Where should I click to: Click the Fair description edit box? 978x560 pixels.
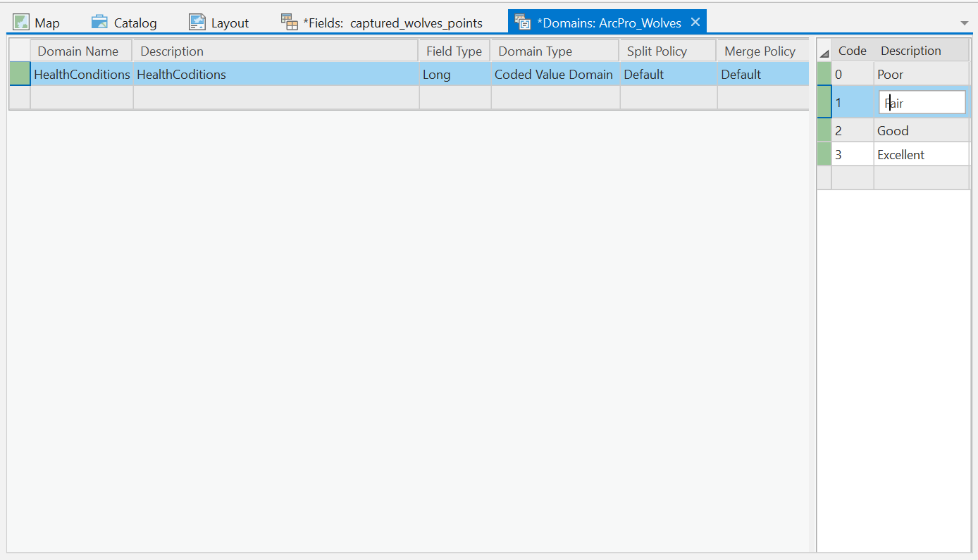tap(922, 103)
